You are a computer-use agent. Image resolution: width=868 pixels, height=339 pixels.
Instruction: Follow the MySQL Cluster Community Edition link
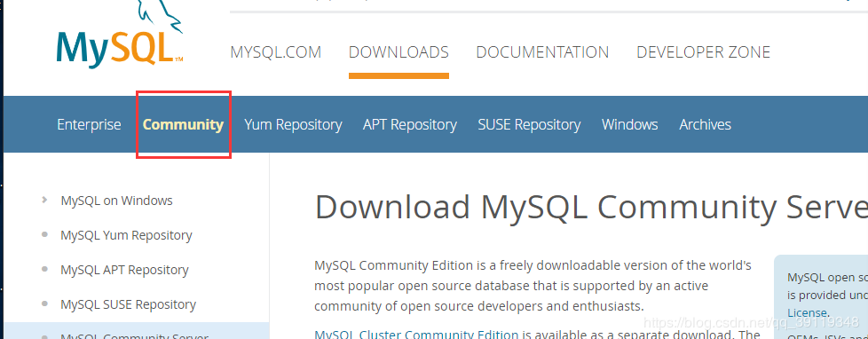(416, 334)
